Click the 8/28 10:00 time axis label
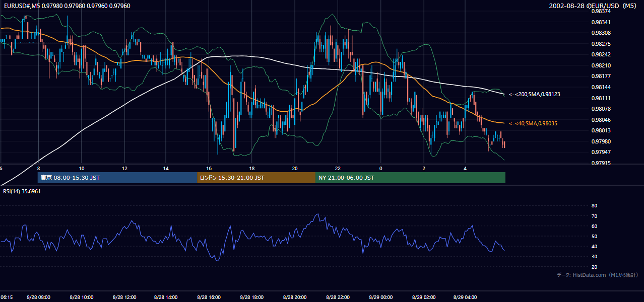The width and height of the screenshot is (644, 302). coord(82,297)
